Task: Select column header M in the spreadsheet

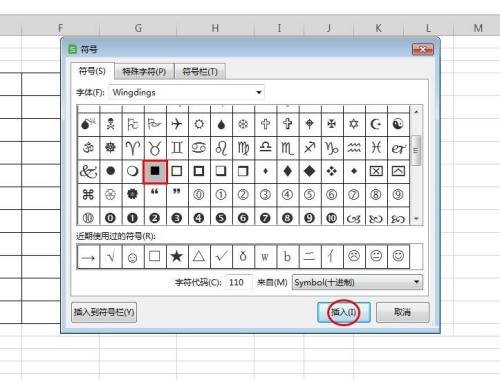Action: [478, 28]
